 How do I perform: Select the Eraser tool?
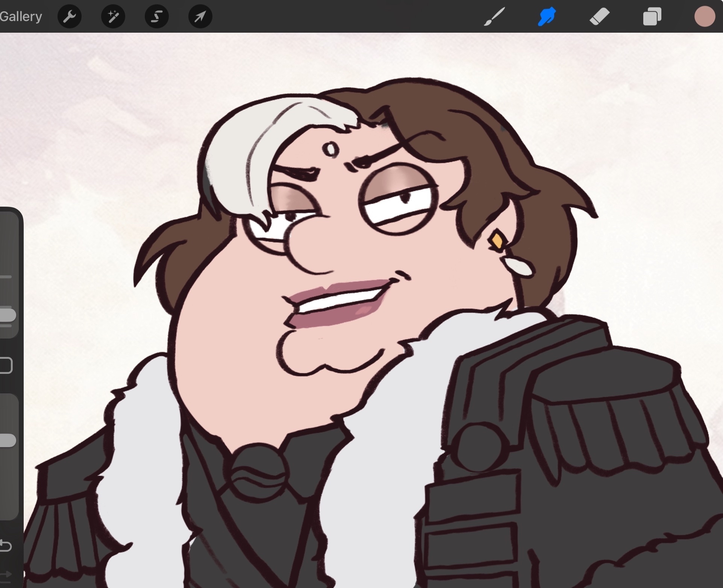point(599,17)
